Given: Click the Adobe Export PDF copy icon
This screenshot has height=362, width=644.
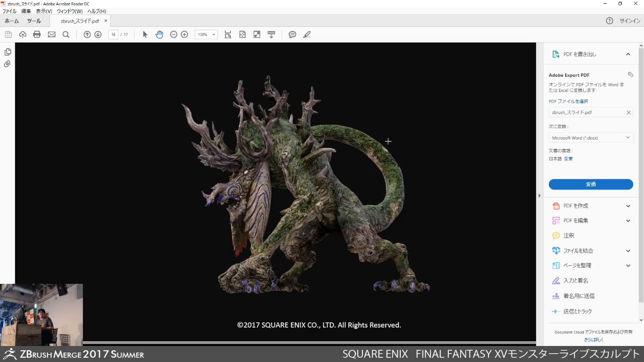Looking at the screenshot, I should click(x=630, y=74).
